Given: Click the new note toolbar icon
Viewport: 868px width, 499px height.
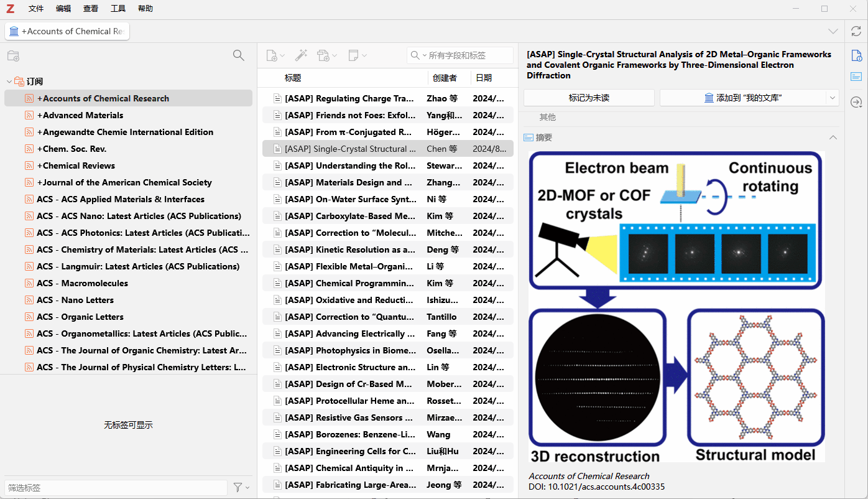Looking at the screenshot, I should pos(357,55).
